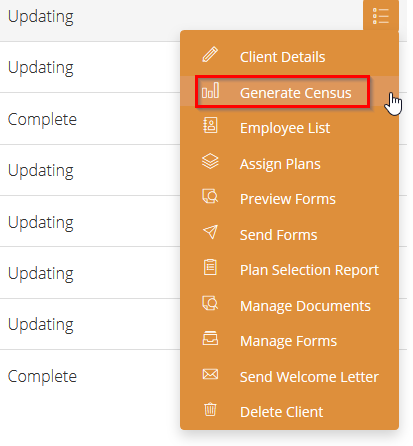Click the list actions menu button
Image resolution: width=413 pixels, height=446 pixels.
[x=381, y=16]
